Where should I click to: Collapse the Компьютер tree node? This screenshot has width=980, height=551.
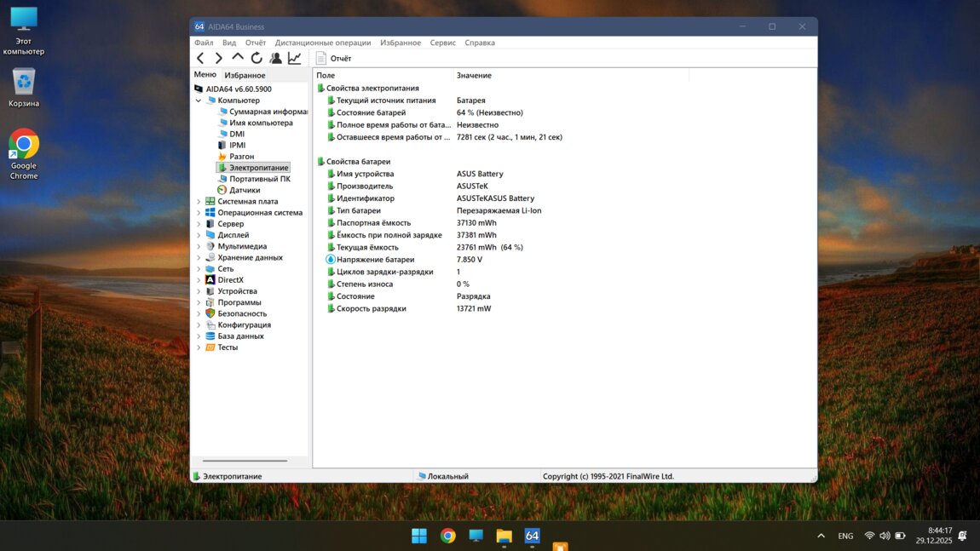[199, 100]
